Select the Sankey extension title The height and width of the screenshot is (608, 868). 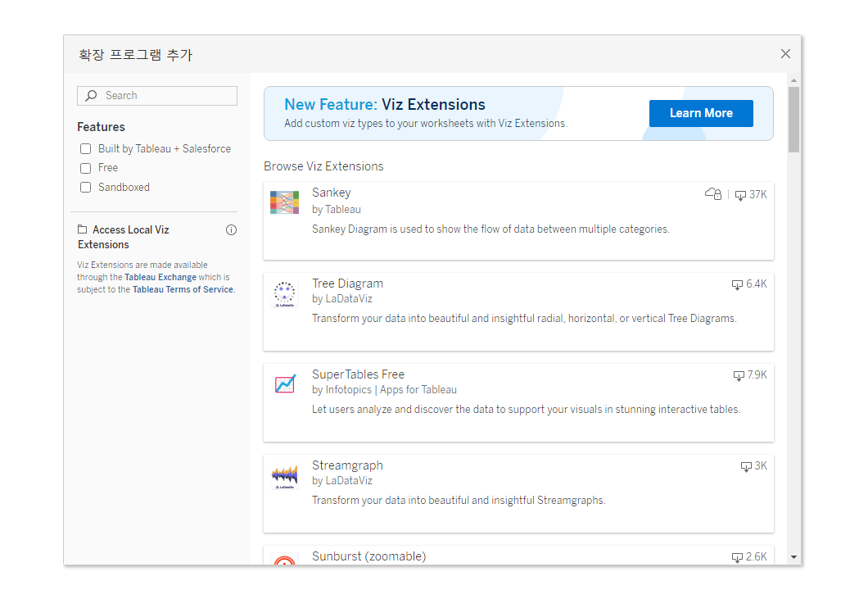[331, 193]
